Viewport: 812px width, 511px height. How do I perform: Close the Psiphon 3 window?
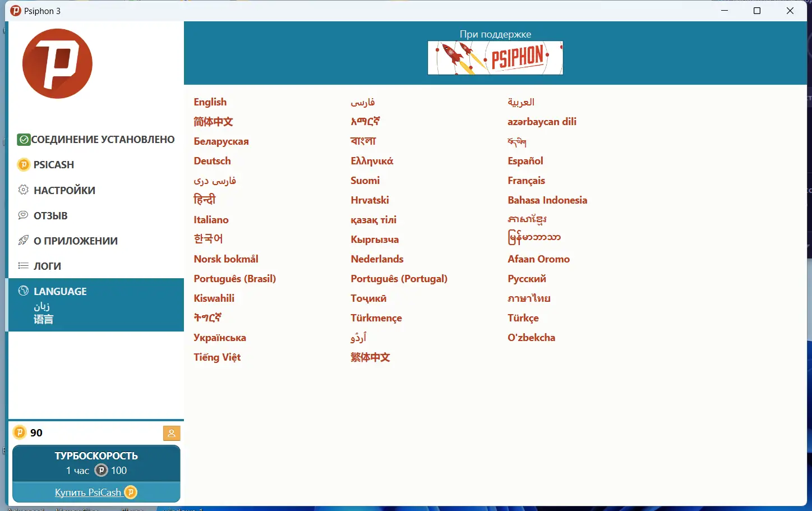pyautogui.click(x=790, y=11)
